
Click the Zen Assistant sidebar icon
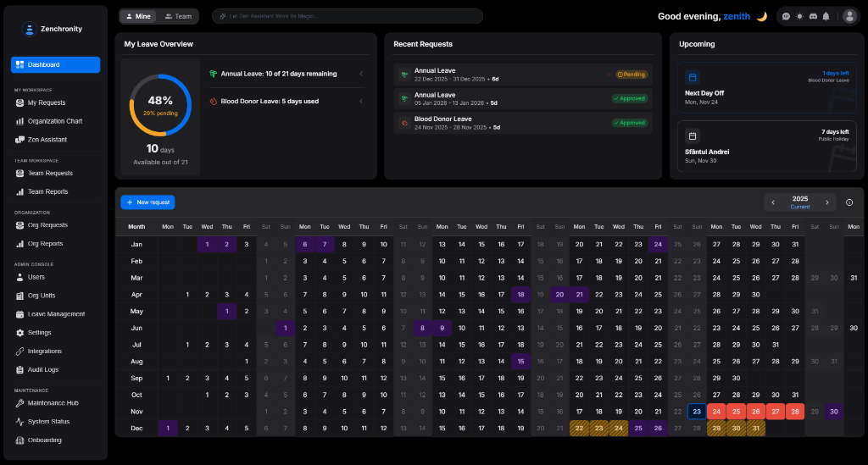[x=20, y=140]
